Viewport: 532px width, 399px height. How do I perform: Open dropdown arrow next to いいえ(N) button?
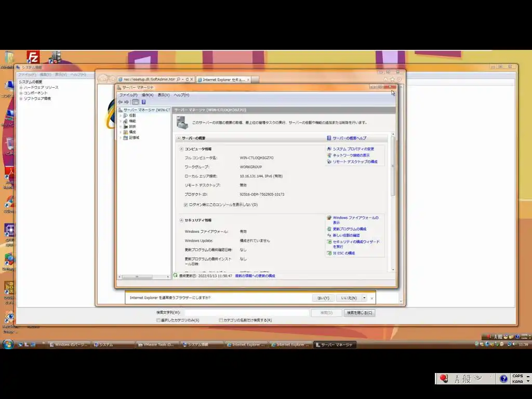364,298
